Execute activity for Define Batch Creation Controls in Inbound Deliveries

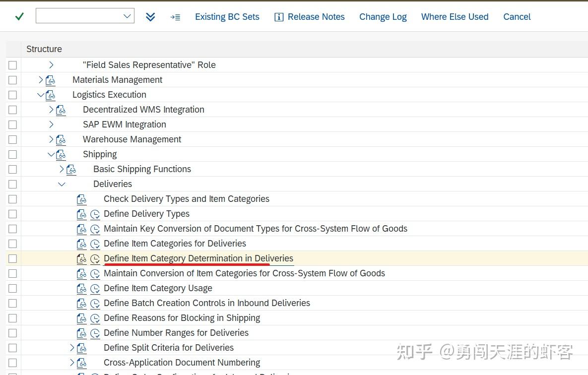95,303
